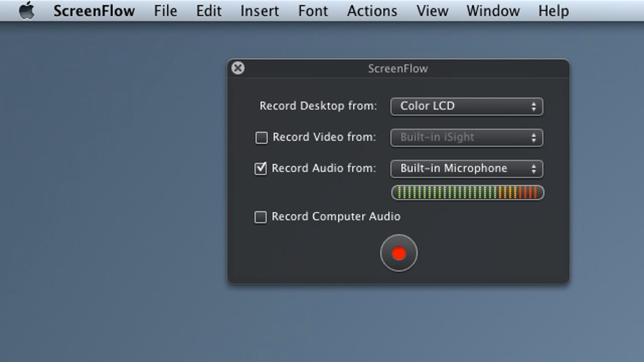The image size is (644, 362).
Task: Click the Record Desktop from label
Action: 318,106
